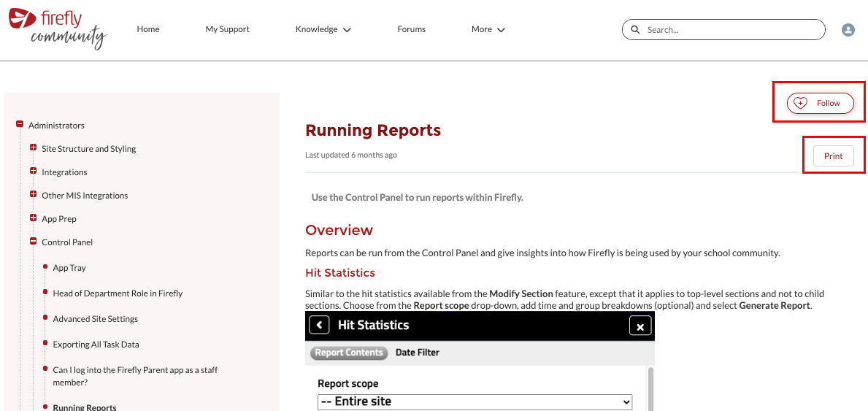Image resolution: width=868 pixels, height=411 pixels.
Task: Open Head of Department Role in Firefly
Action: point(118,293)
